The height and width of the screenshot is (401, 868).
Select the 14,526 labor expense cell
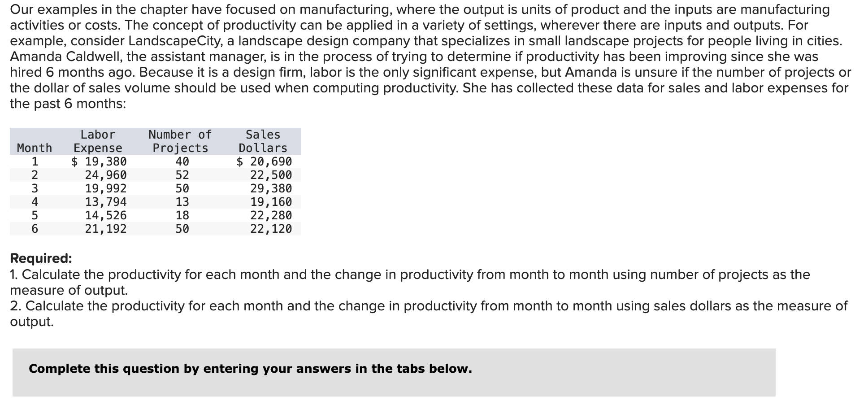click(x=106, y=215)
